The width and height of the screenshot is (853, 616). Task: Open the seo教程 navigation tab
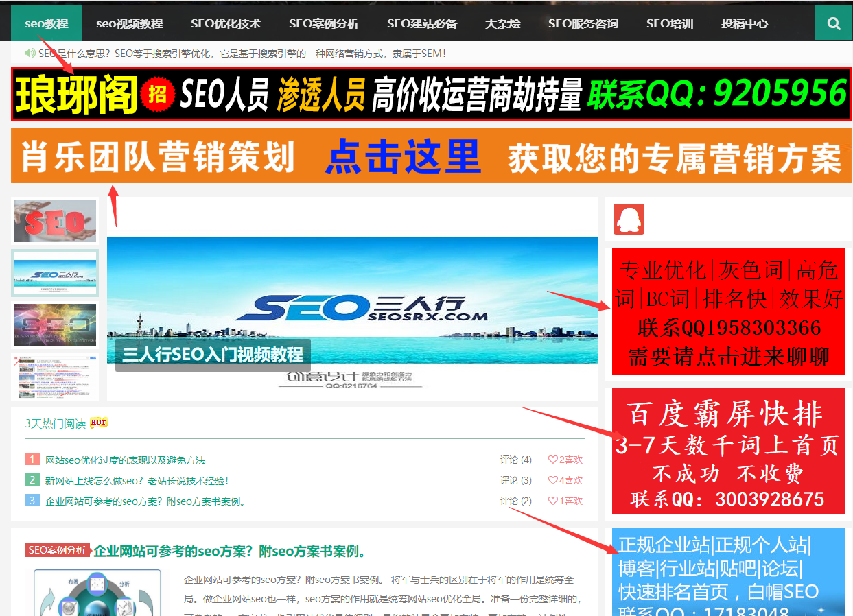(x=45, y=23)
